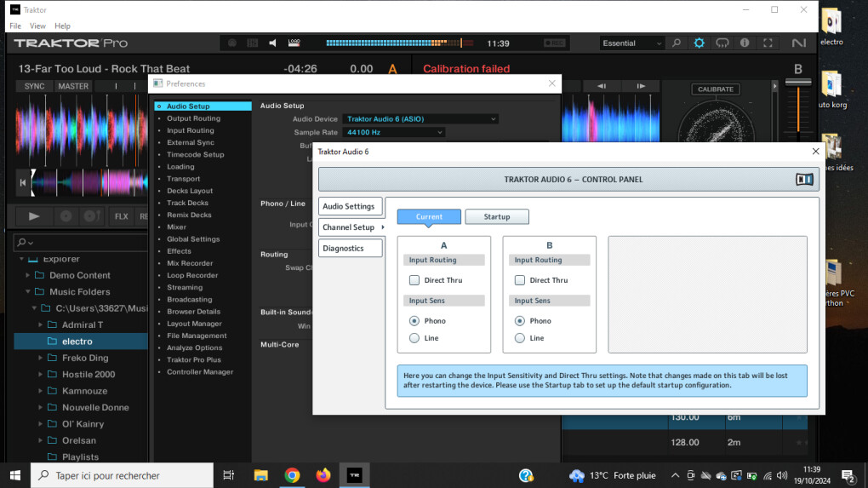Switch to the Current tab
This screenshot has height=488, width=868.
coord(429,216)
